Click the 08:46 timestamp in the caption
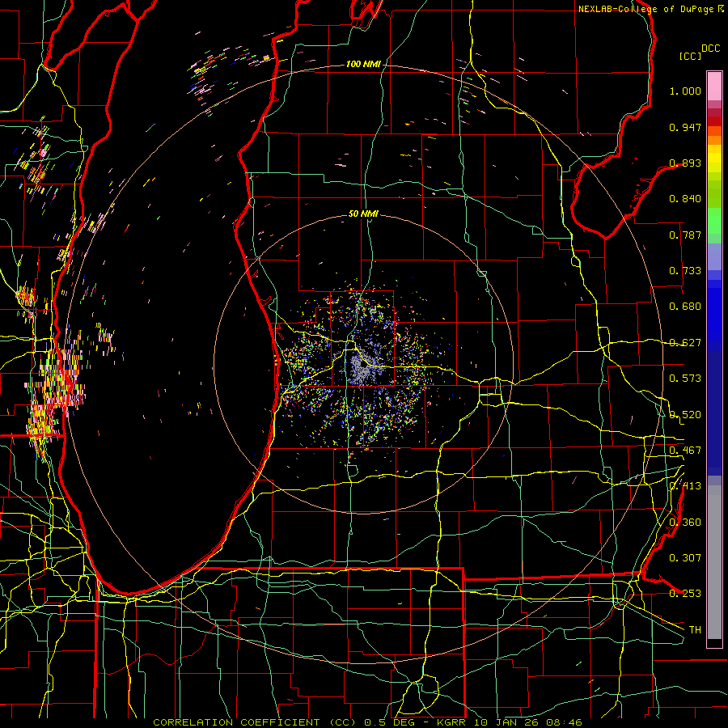 [565, 722]
